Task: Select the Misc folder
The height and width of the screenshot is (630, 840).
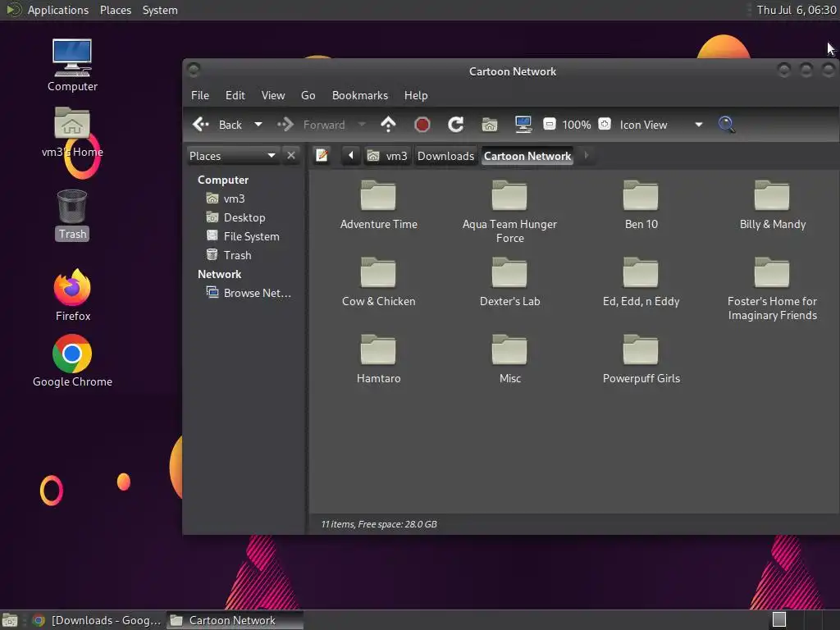Action: click(x=509, y=360)
